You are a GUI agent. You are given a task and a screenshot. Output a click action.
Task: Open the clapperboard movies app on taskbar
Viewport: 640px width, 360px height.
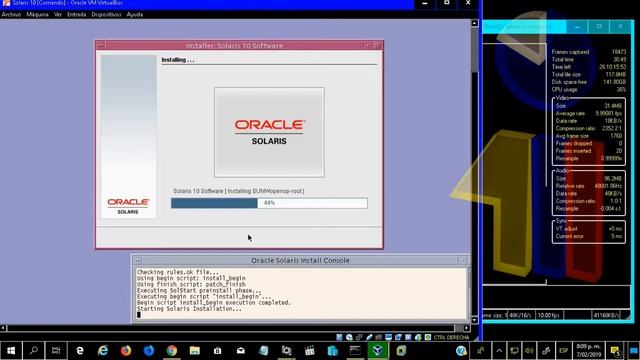click(310, 350)
